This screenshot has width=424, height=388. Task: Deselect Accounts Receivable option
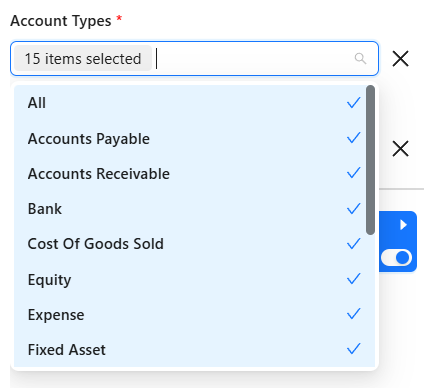pyautogui.click(x=194, y=173)
